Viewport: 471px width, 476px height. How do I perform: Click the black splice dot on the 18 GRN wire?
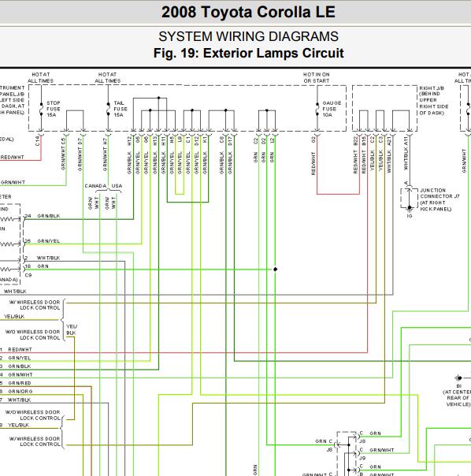click(275, 270)
